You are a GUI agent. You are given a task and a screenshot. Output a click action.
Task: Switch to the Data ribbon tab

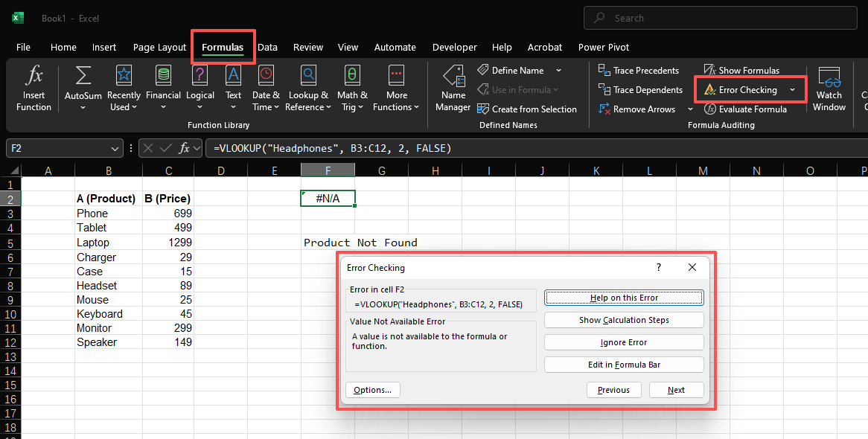point(267,47)
